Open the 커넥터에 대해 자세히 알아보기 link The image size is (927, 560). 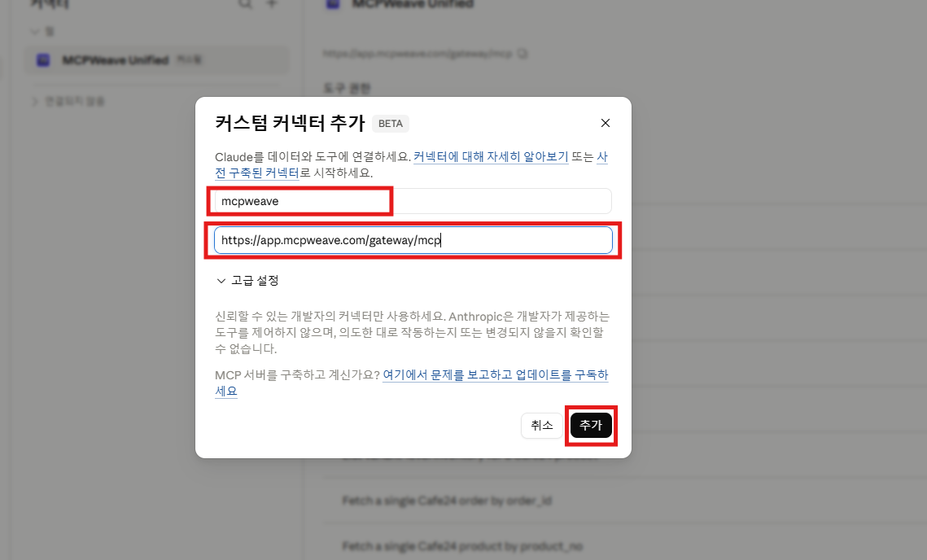click(491, 157)
